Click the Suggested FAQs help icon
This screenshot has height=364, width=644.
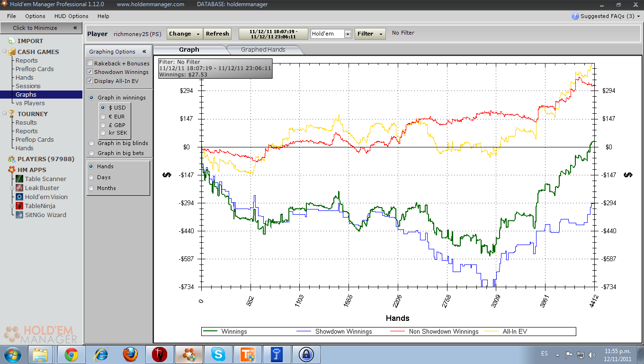pyautogui.click(x=575, y=16)
